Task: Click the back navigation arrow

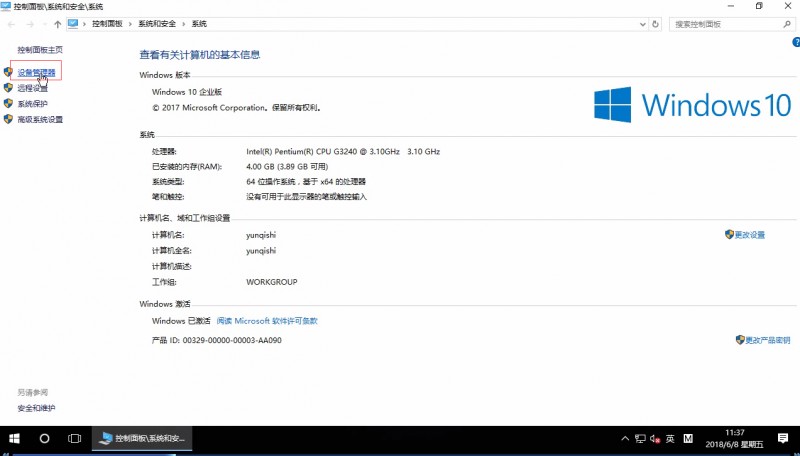Action: click(x=11, y=24)
